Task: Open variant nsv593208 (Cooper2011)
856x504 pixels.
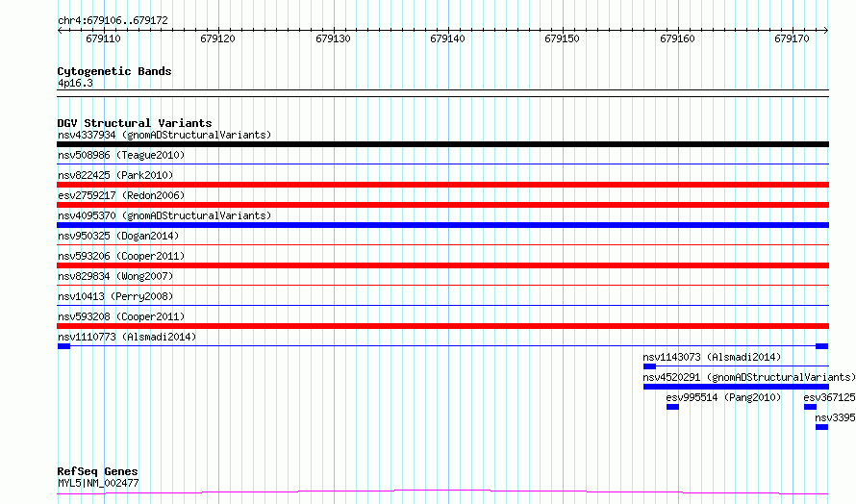Action: pos(121,316)
